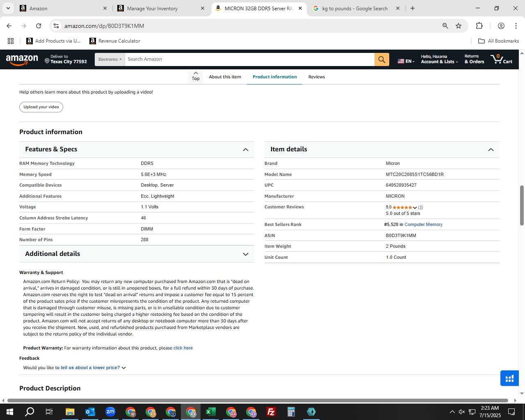This screenshot has height=420, width=525.
Task: Open the Computer Memory rank link
Action: (423, 224)
